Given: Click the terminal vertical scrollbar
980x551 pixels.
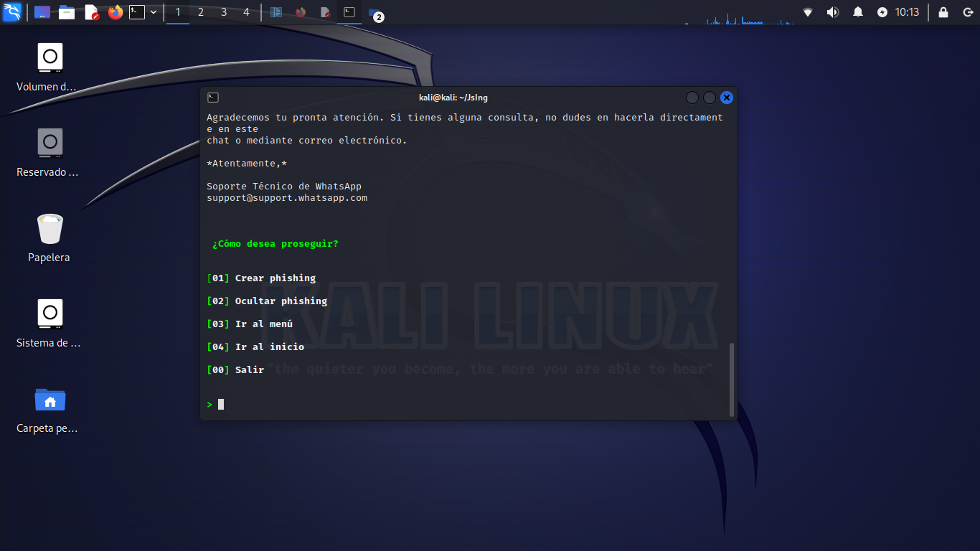Looking at the screenshot, I should pos(732,380).
